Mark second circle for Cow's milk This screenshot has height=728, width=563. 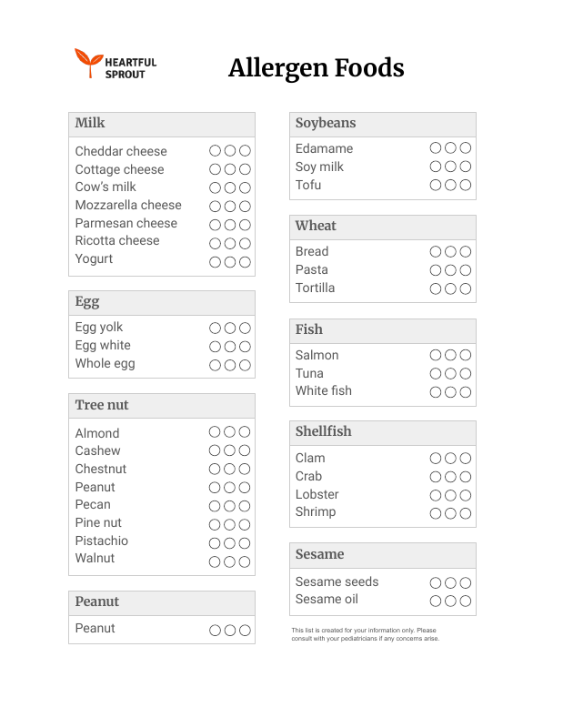(230, 188)
